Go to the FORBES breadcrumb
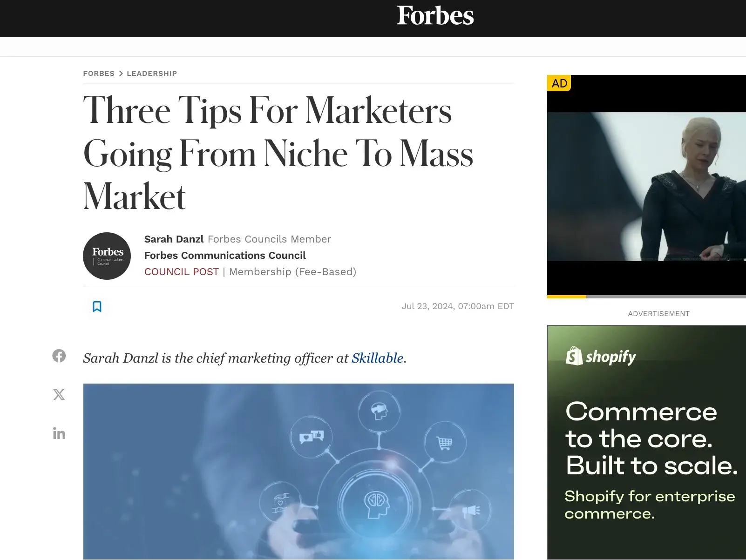The width and height of the screenshot is (746, 560). 99,74
